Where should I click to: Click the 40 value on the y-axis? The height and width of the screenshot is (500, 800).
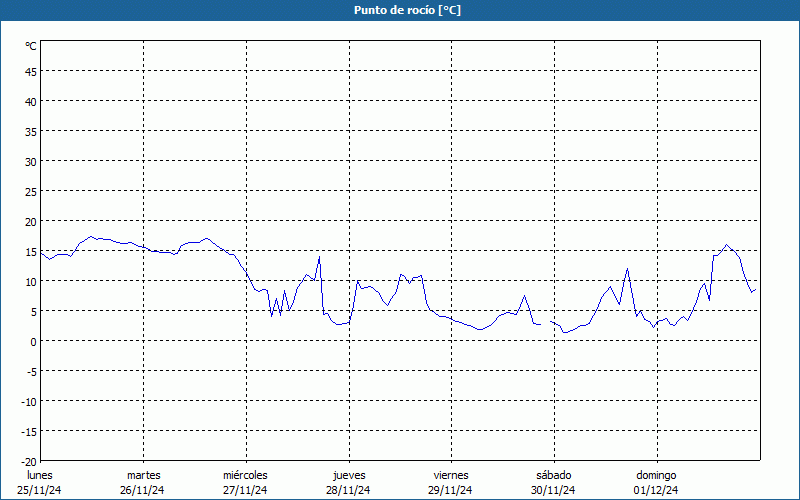pyautogui.click(x=31, y=102)
